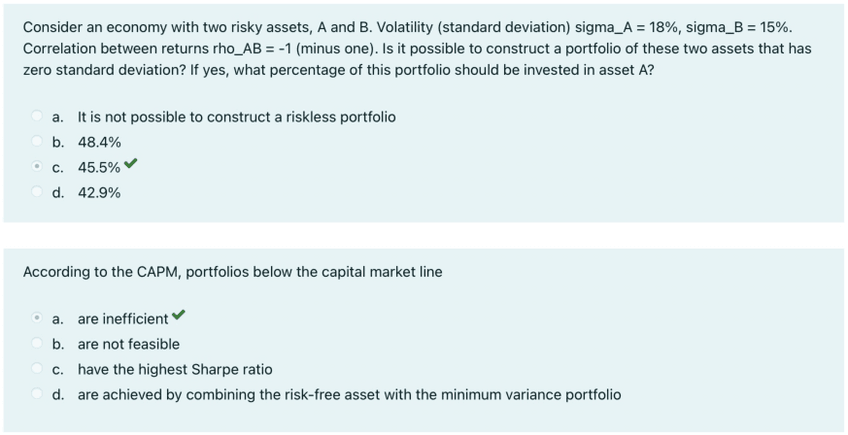Click the 'are not feasible' answer text
This screenshot has width=848, height=435.
point(128,344)
